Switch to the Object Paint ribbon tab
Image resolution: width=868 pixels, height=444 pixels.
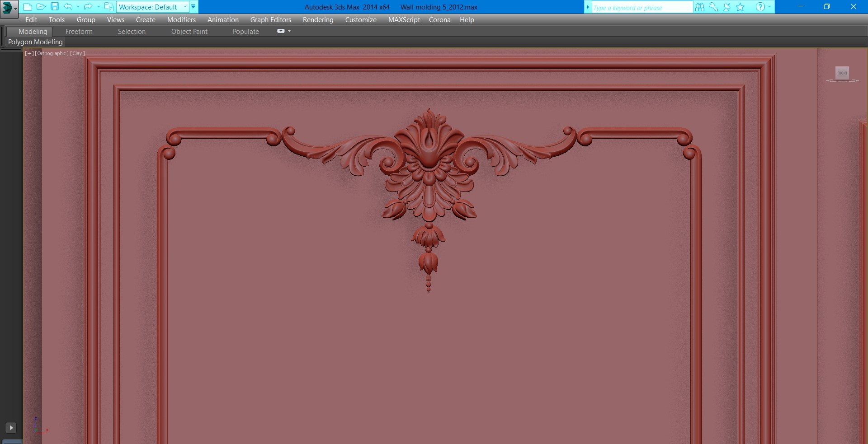tap(189, 32)
